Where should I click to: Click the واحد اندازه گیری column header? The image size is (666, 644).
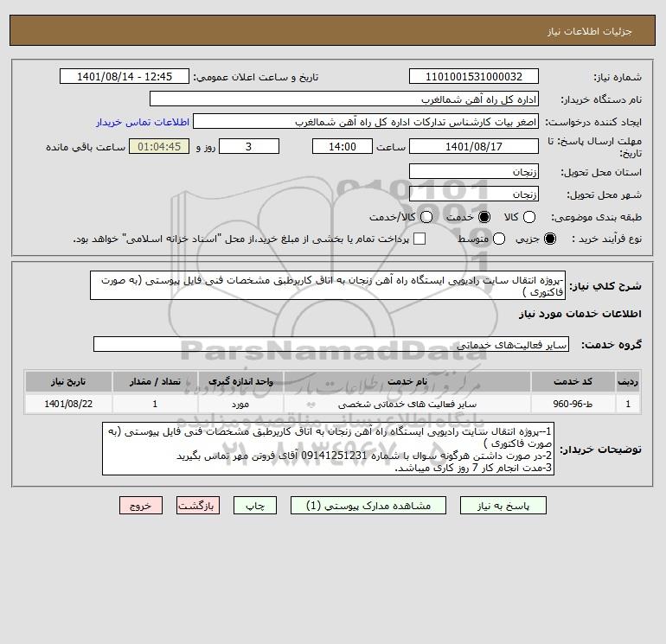[240, 381]
